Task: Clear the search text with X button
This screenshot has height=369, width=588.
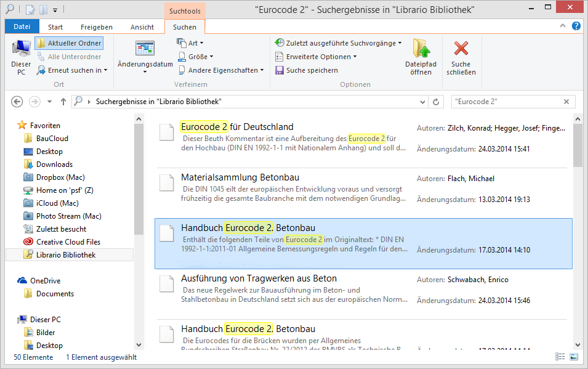Action: (566, 102)
